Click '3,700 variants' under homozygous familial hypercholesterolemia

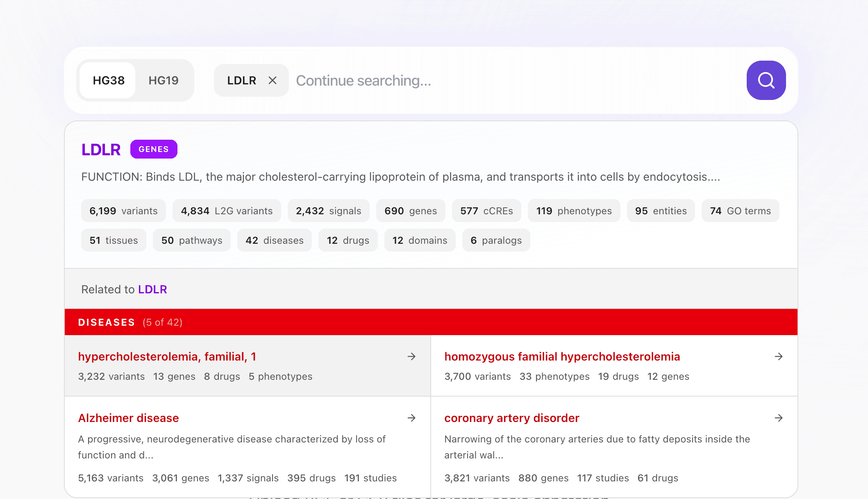[x=477, y=376]
